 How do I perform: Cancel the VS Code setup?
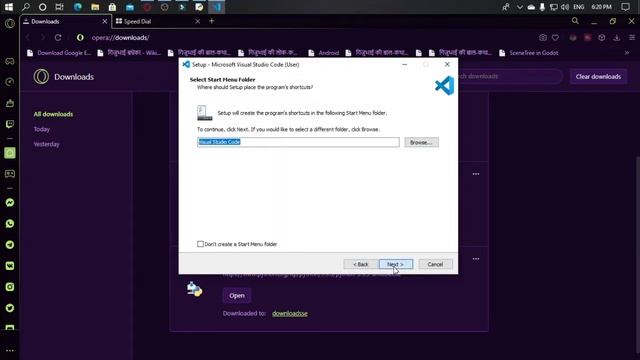coord(435,264)
